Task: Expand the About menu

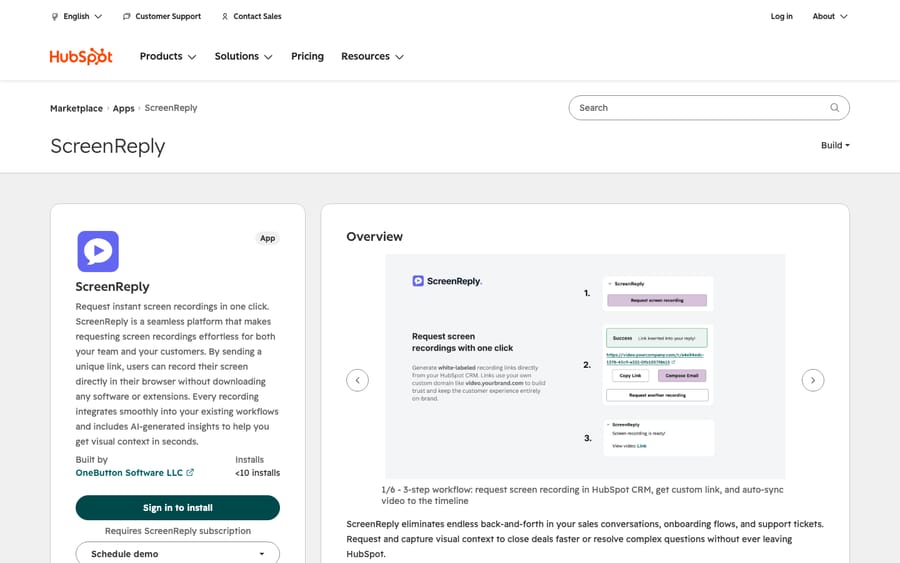Action: pyautogui.click(x=829, y=17)
